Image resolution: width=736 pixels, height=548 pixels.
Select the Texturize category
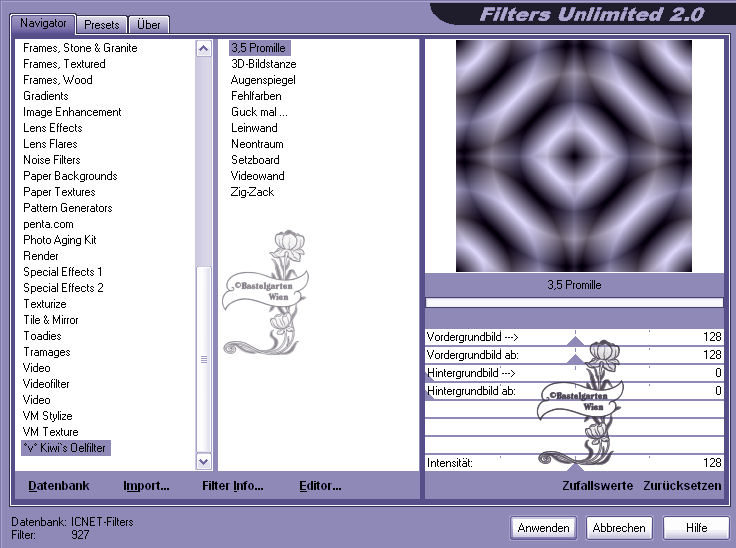pyautogui.click(x=45, y=304)
